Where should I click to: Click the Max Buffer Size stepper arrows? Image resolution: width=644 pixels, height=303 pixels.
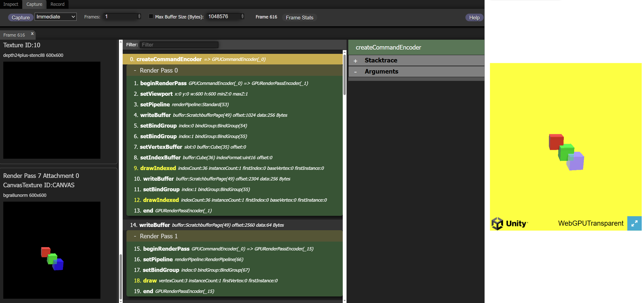click(x=242, y=16)
